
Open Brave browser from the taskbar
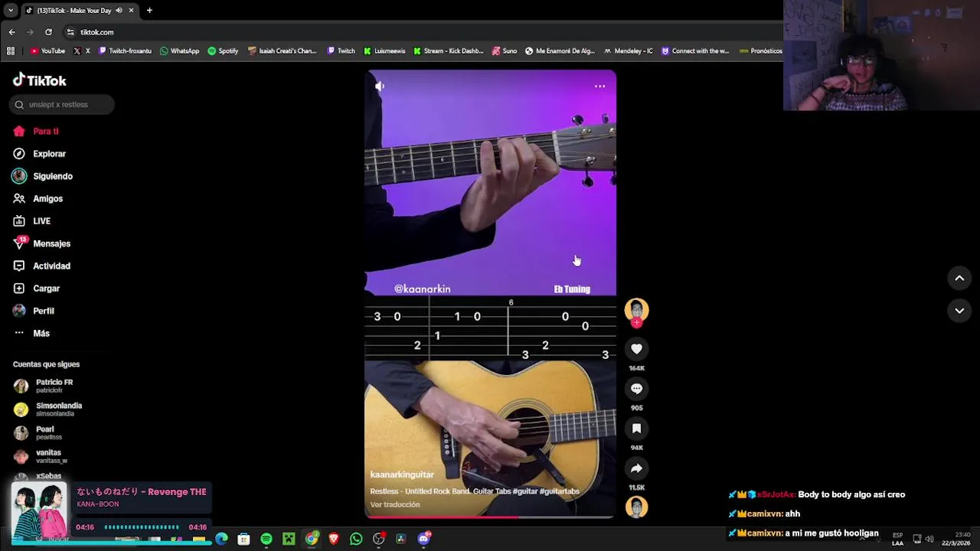[x=334, y=539]
